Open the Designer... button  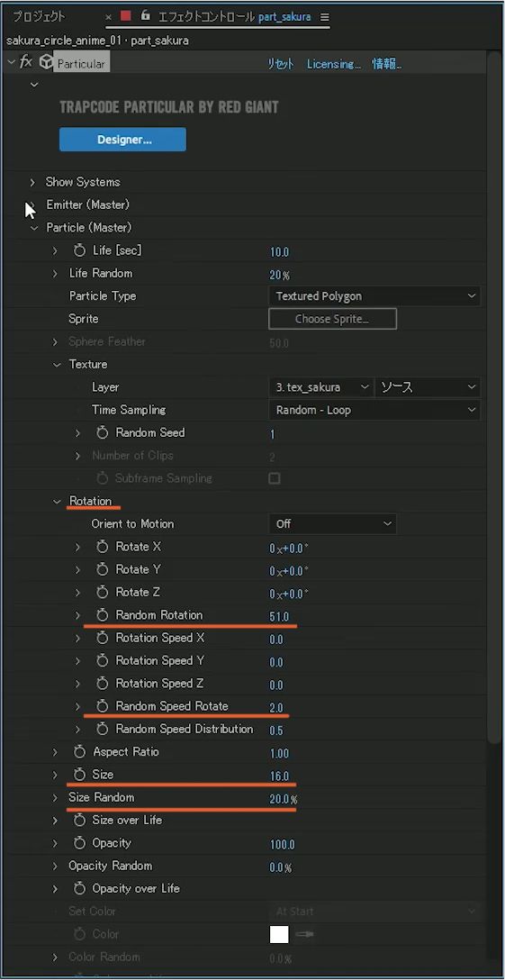pyautogui.click(x=123, y=140)
